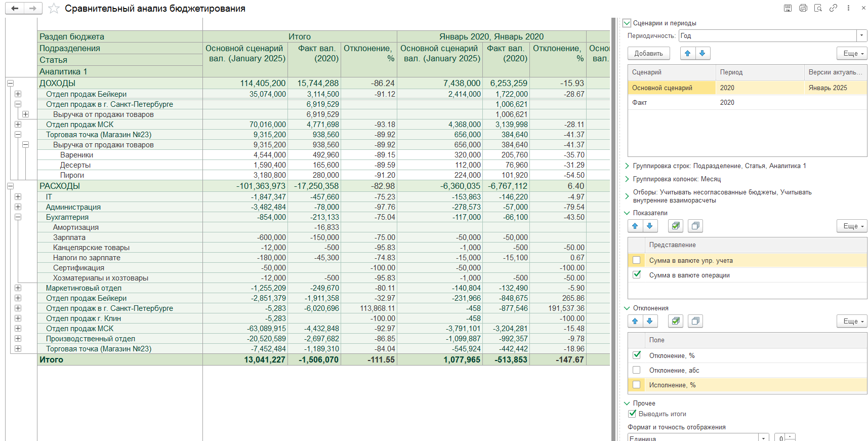Toggle Выводить итоги checkbox
This screenshot has height=441, width=868.
point(632,414)
